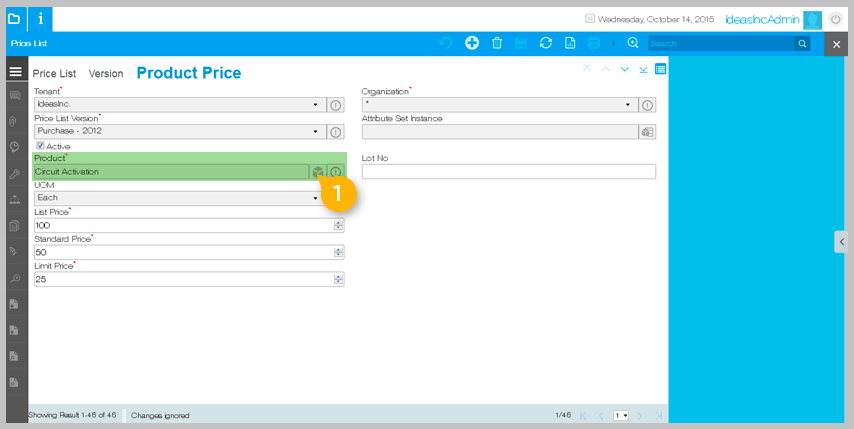Go to first page in footer
The height and width of the screenshot is (429, 854).
point(583,415)
